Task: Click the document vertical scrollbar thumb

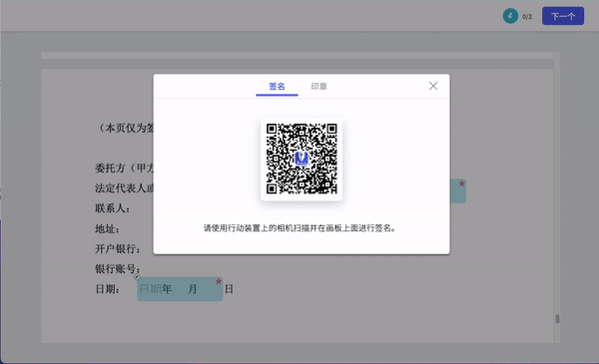Action: click(x=557, y=318)
